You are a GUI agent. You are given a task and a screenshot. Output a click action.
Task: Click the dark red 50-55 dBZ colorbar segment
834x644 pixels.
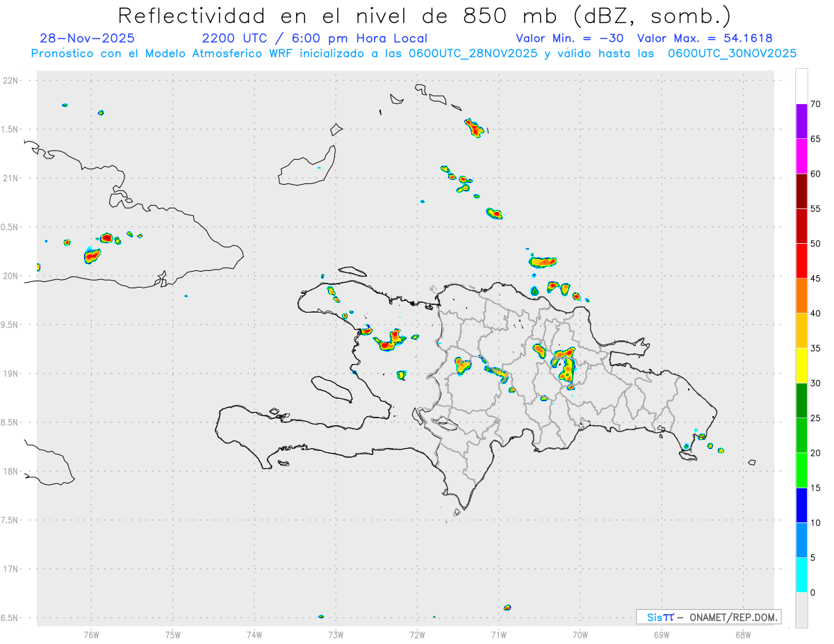pos(801,226)
